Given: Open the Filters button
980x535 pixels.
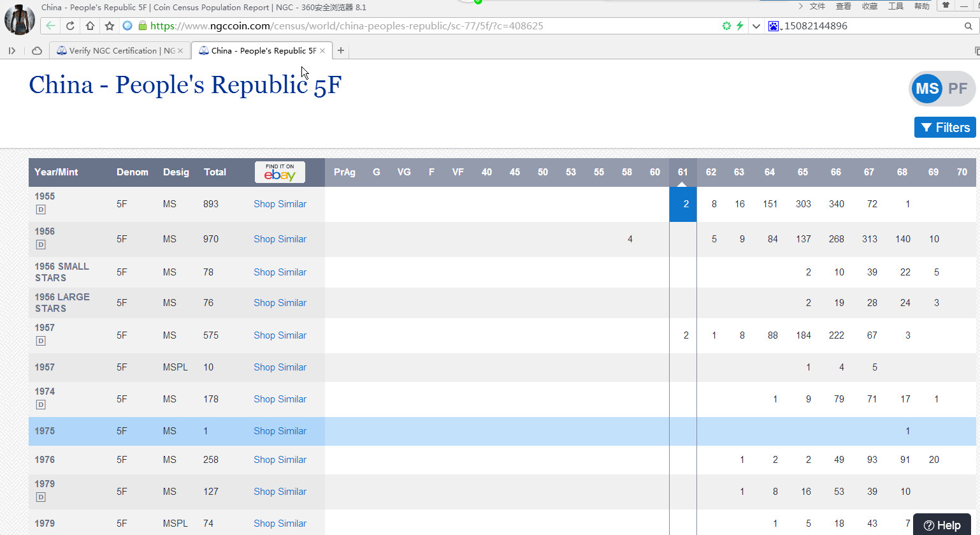Looking at the screenshot, I should [x=945, y=128].
